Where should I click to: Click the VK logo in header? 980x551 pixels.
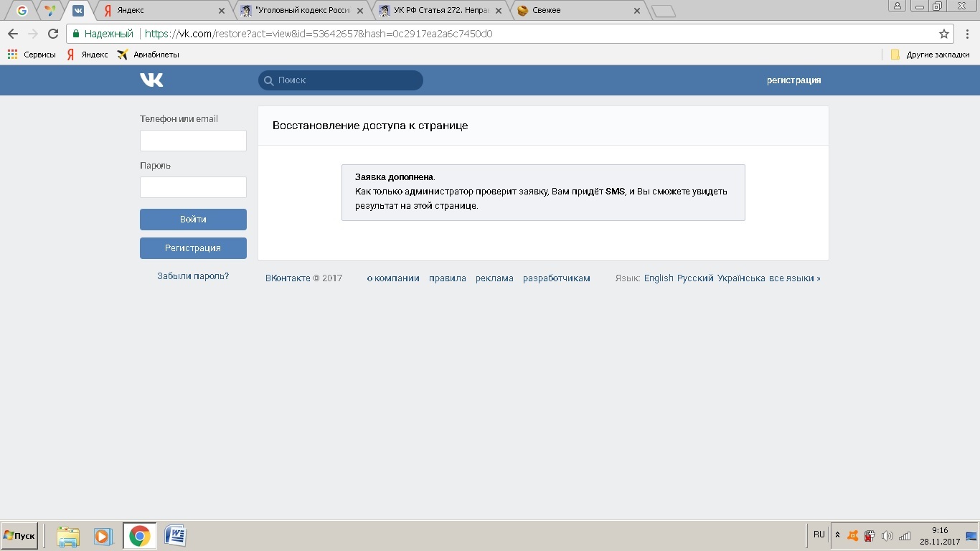coord(151,80)
